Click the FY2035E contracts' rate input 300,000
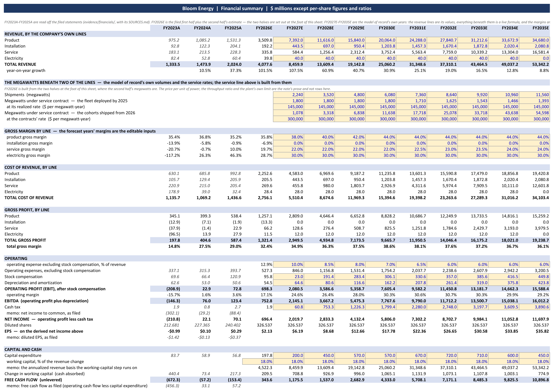This screenshot has height=392, width=554. pos(534,119)
